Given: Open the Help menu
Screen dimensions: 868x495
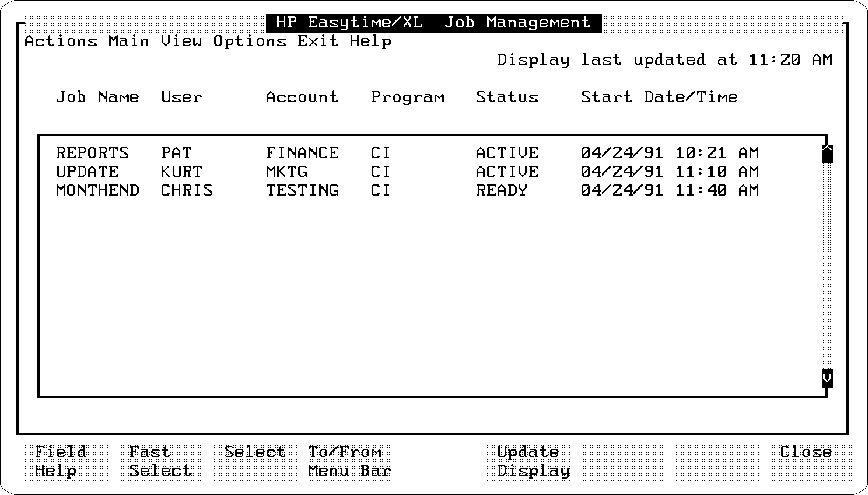Looking at the screenshot, I should (x=370, y=41).
